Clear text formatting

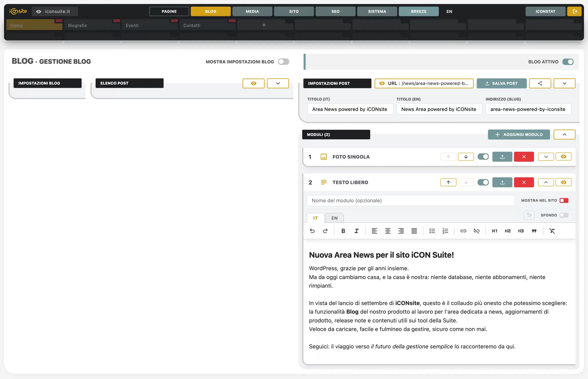(552, 231)
